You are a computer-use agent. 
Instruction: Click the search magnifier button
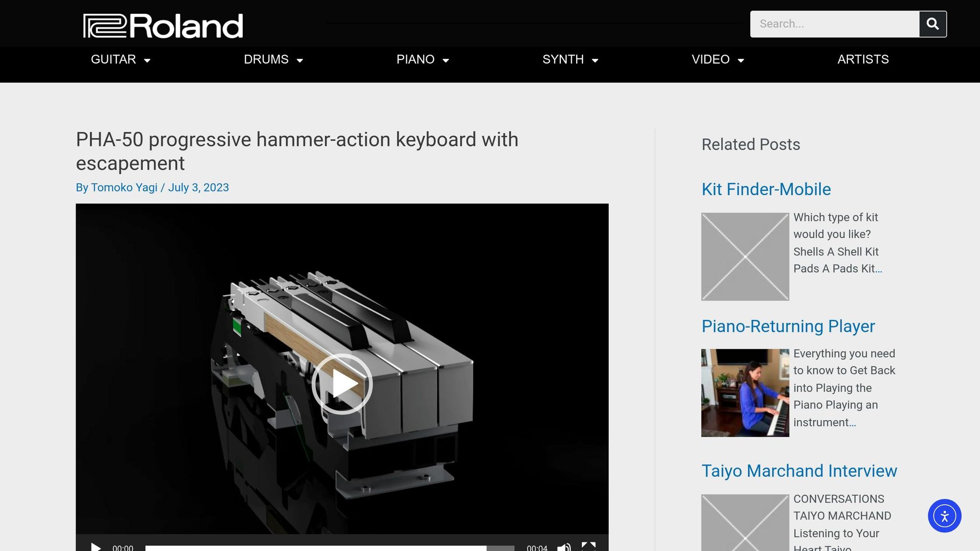pyautogui.click(x=933, y=24)
